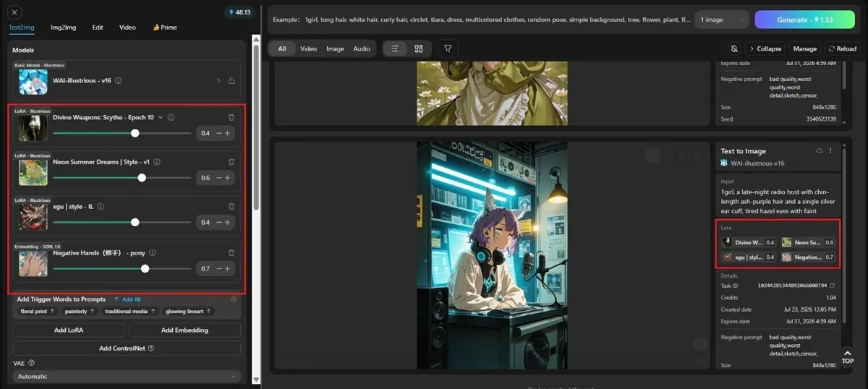Viewport: 868px width, 389px height.
Task: Open the radio host generated image thumbnail
Action: pyautogui.click(x=492, y=255)
